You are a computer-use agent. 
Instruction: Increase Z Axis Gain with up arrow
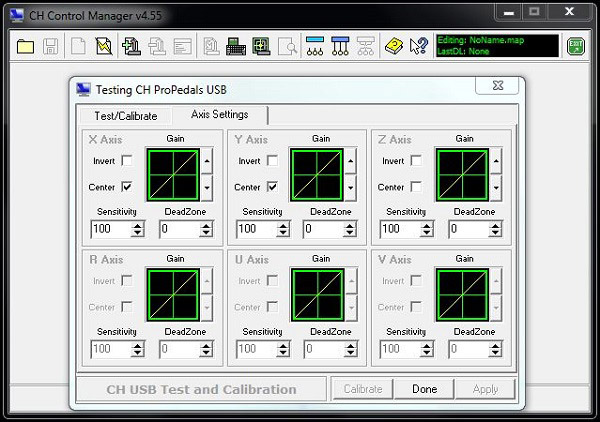(x=496, y=161)
